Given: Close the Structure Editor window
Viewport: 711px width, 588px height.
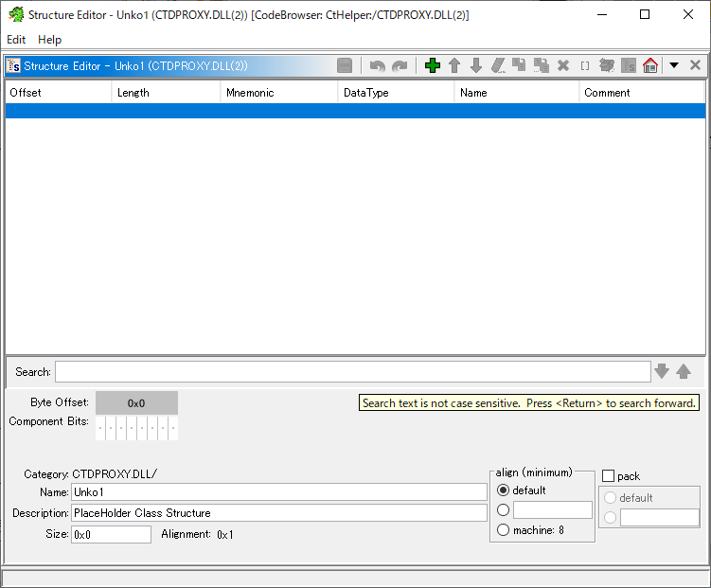Looking at the screenshot, I should tap(688, 14).
